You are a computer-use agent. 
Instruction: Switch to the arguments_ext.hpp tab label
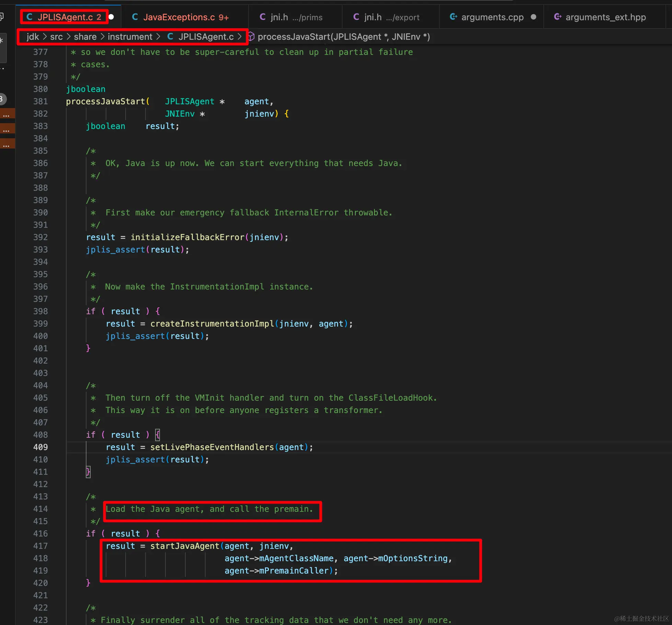tap(605, 17)
